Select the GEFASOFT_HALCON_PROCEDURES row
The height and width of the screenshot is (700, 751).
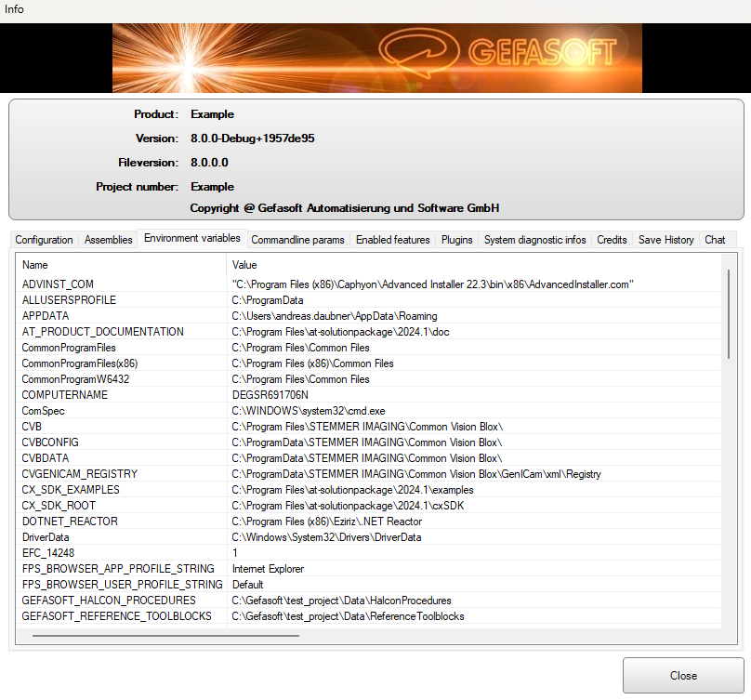[x=368, y=601]
